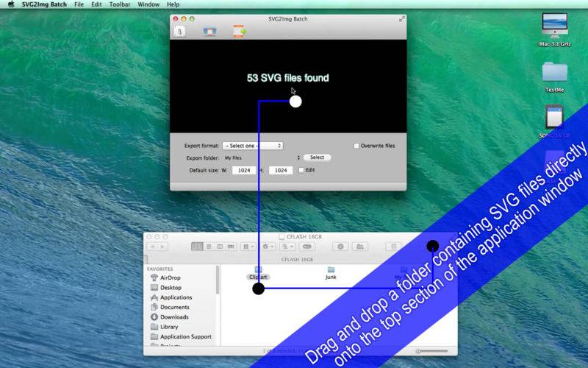Screen dimensions: 588x368
Task: Open the Help menu
Action: (x=173, y=4)
